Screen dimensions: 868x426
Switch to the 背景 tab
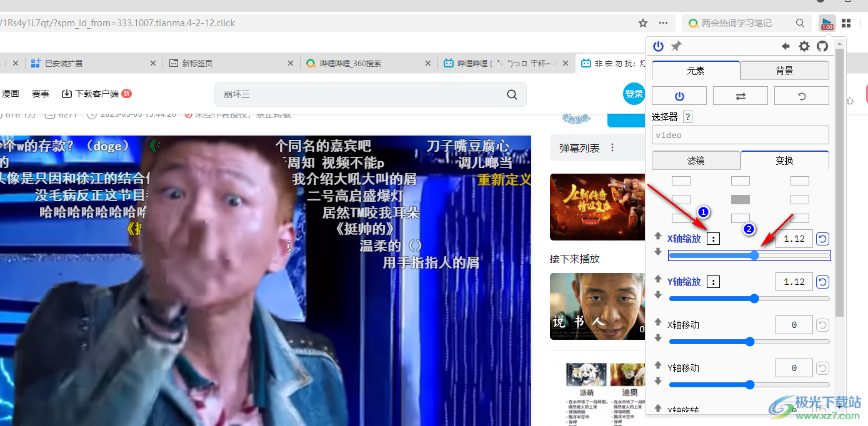[785, 71]
